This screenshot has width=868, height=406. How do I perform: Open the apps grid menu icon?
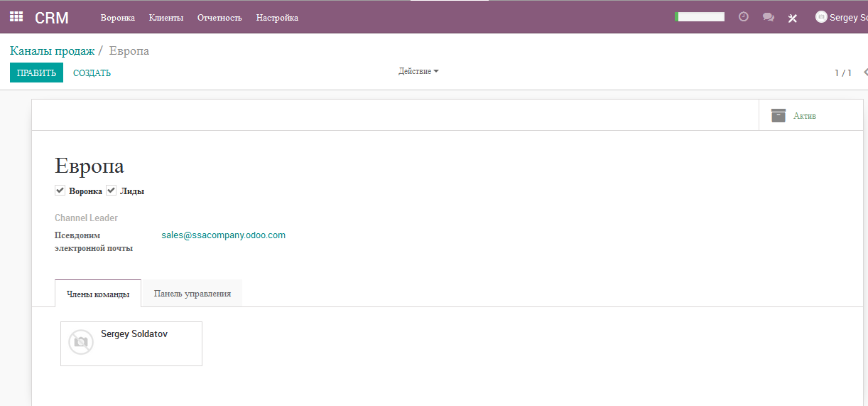(16, 17)
